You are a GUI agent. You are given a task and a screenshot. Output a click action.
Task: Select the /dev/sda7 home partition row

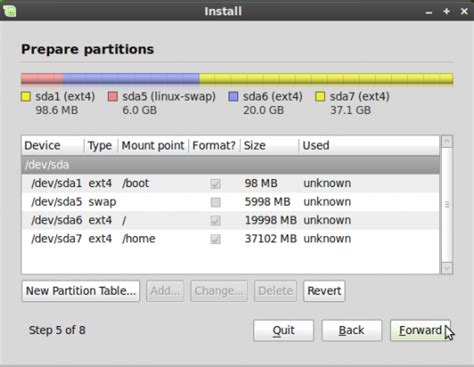[230, 239]
